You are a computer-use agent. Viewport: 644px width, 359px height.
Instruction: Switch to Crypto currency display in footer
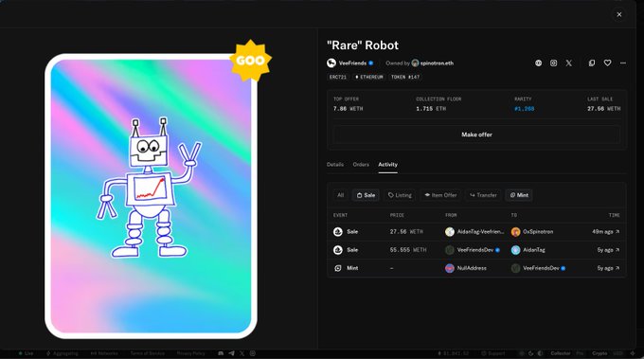[x=599, y=353]
